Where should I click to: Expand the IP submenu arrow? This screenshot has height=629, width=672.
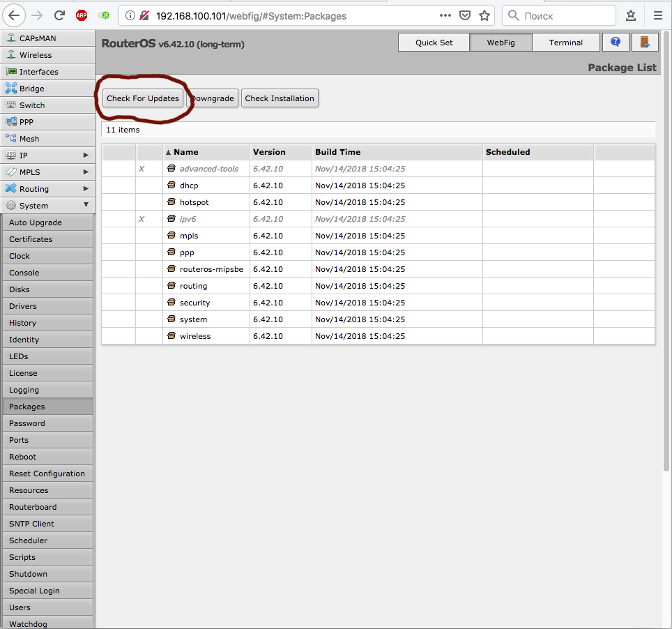tap(86, 156)
